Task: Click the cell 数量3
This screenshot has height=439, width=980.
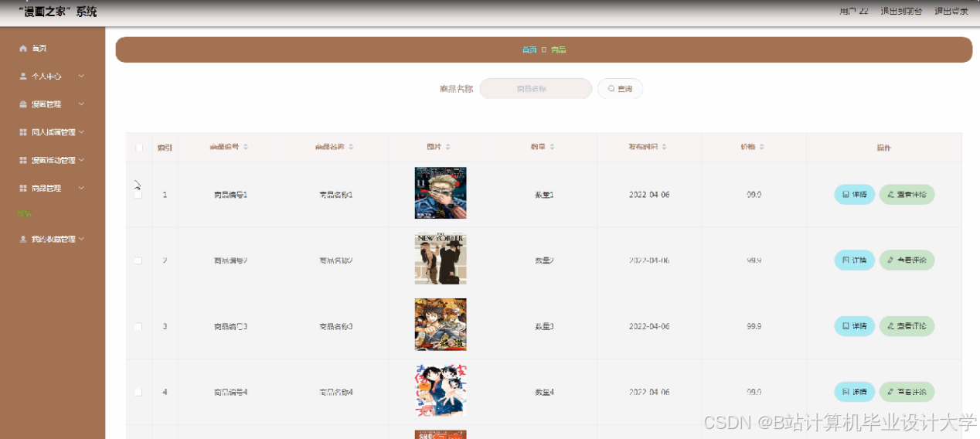Action: pos(544,326)
